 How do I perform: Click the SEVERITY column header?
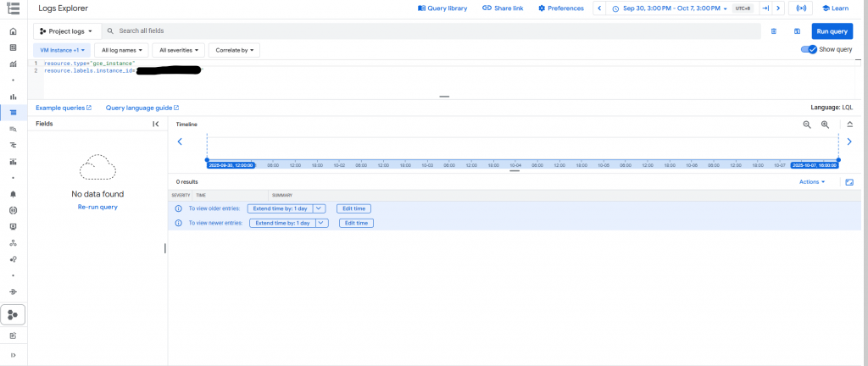pos(181,195)
